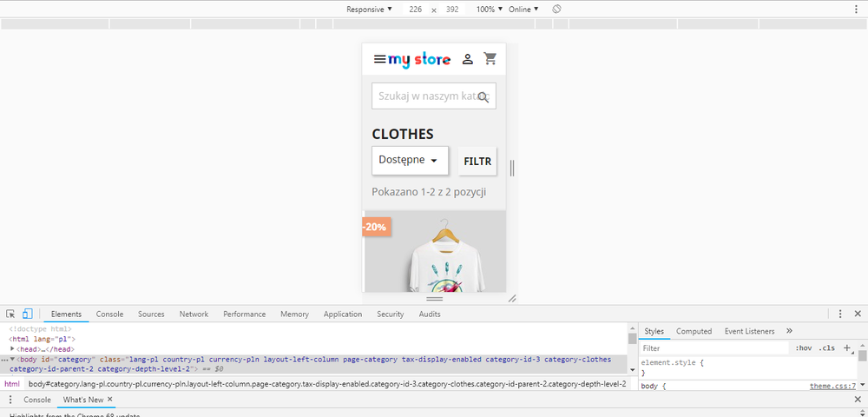The image size is (868, 417).
Task: Select the Styles pane tab
Action: point(654,331)
